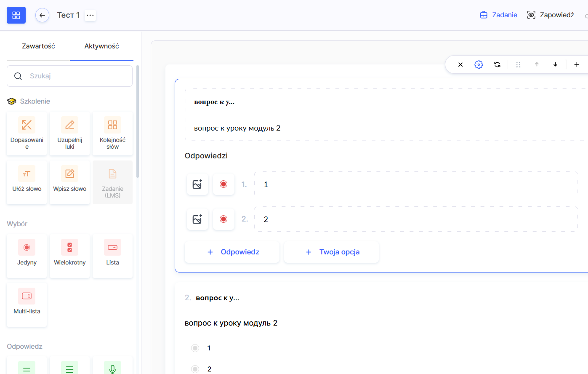The image size is (588, 374).
Task: Click the Szukaj search field
Action: point(76,76)
